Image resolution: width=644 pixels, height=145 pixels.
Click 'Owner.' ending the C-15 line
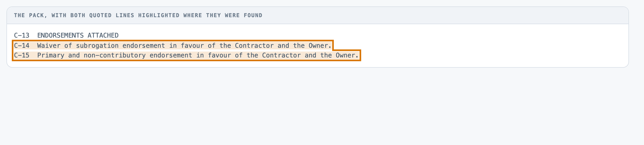(347, 55)
